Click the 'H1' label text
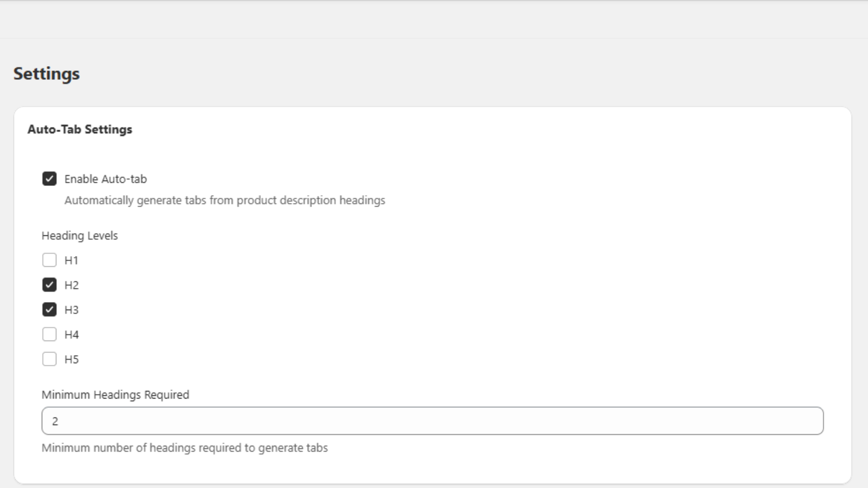Screen dimensions: 868x488 coord(71,260)
